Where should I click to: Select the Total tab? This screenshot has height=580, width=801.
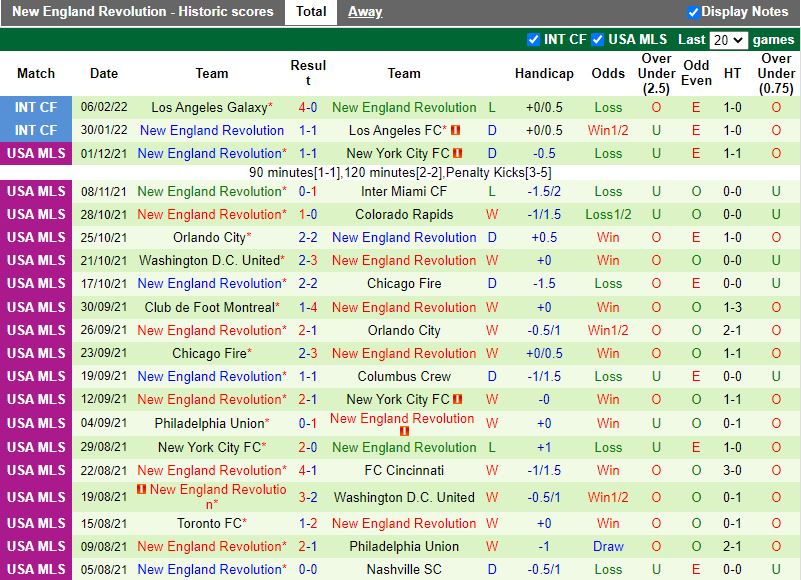click(x=310, y=12)
